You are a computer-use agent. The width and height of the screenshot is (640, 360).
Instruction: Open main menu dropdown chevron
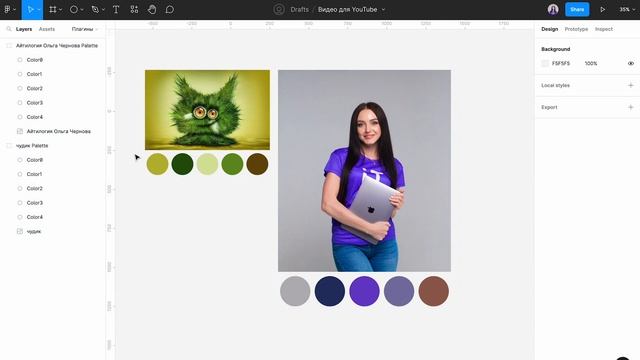tap(15, 9)
